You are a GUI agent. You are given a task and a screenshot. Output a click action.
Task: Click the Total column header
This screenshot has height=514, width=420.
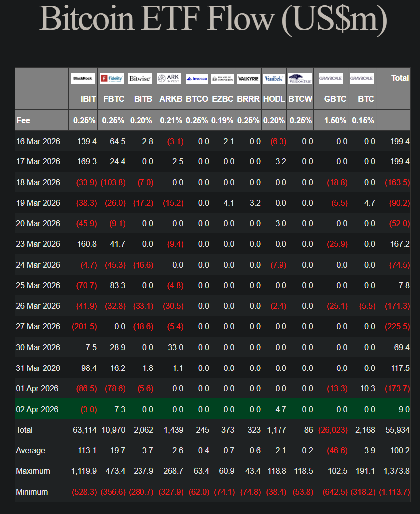click(400, 78)
